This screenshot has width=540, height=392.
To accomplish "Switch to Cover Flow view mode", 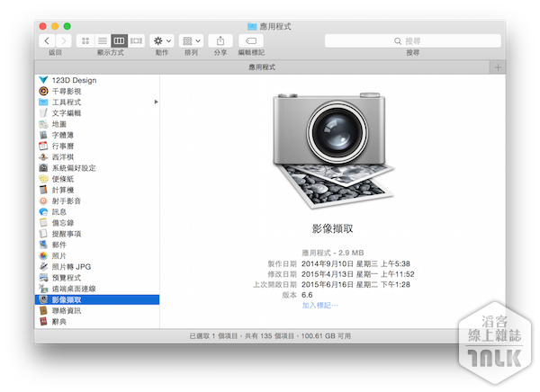I will pyautogui.click(x=137, y=41).
